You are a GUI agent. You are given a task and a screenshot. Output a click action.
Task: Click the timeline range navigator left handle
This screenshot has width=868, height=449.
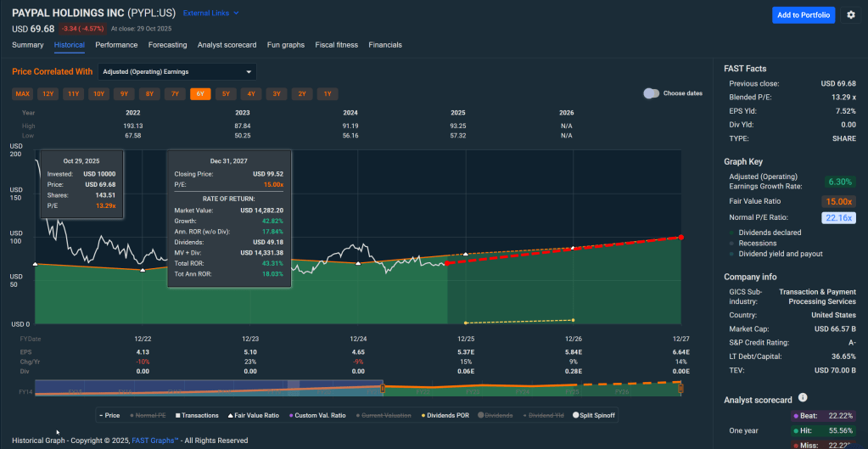pos(383,389)
